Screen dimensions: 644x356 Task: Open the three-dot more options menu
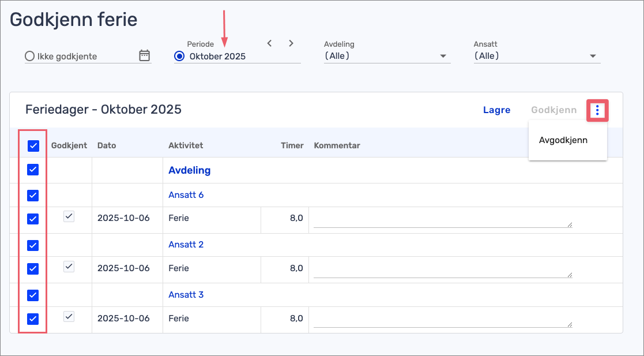[x=597, y=110]
